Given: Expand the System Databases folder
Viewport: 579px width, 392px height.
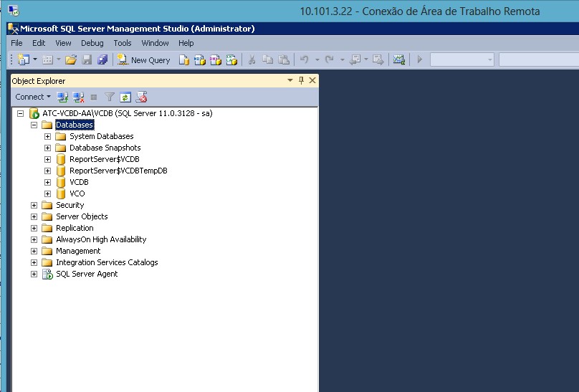Looking at the screenshot, I should pos(48,136).
